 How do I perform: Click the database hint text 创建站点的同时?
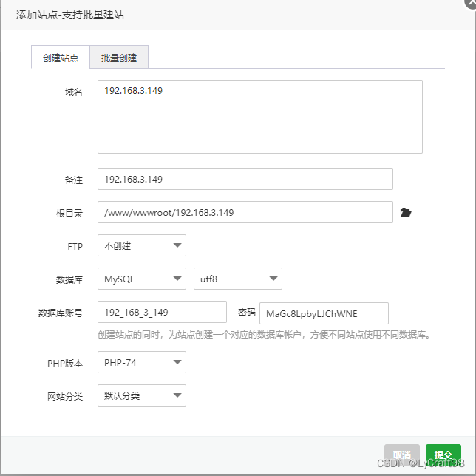[263, 335]
